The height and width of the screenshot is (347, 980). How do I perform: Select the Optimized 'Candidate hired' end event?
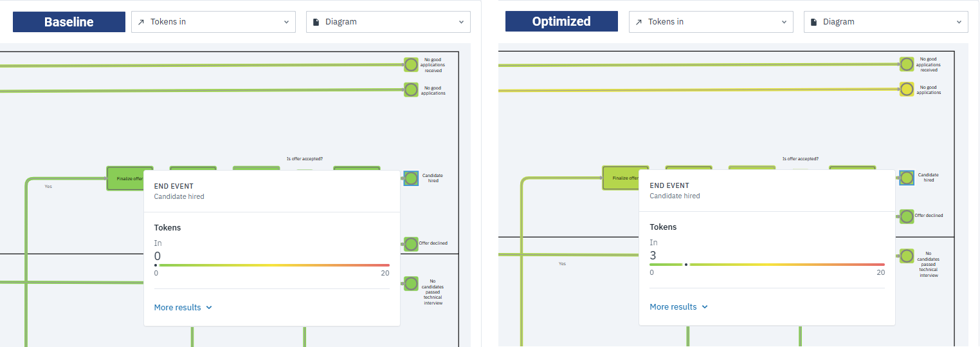[907, 178]
